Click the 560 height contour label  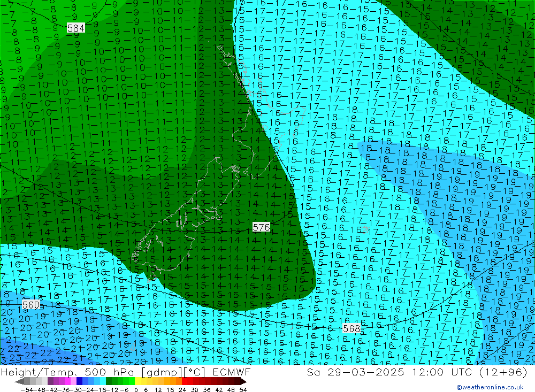point(31,305)
